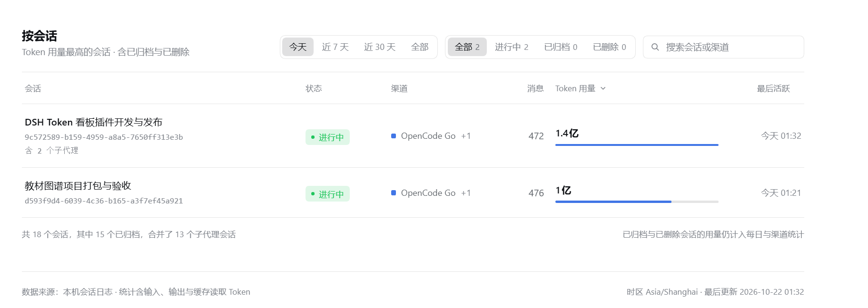Click +1 channel count in 教材图谱 row

click(x=466, y=193)
